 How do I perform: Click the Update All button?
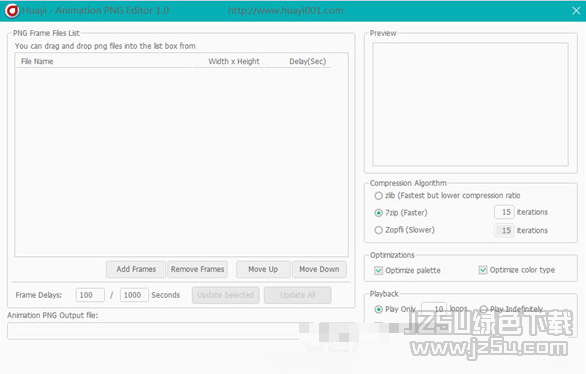[297, 295]
